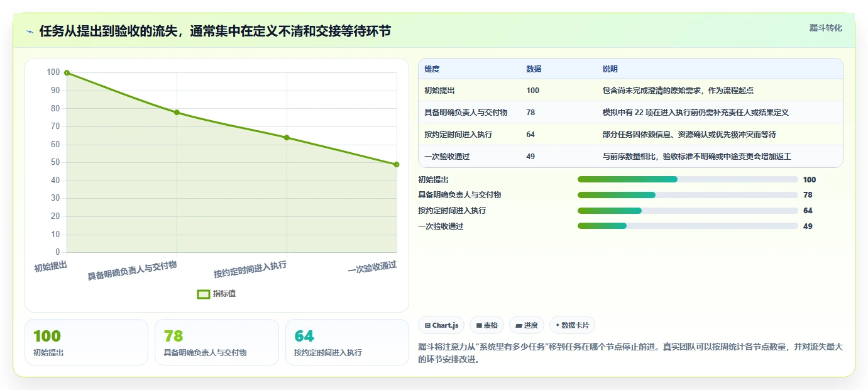868x390 pixels.
Task: Click the 78 stat card number
Action: [173, 337]
